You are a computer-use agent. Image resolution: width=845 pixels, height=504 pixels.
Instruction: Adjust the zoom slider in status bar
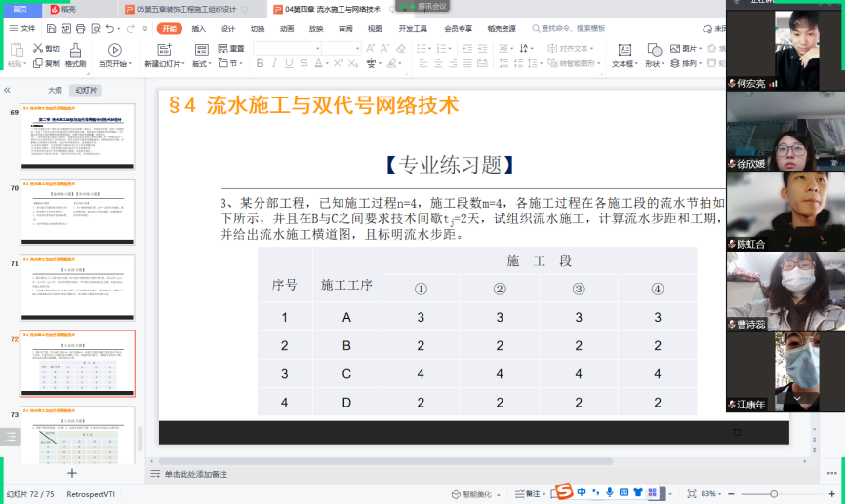click(x=774, y=494)
